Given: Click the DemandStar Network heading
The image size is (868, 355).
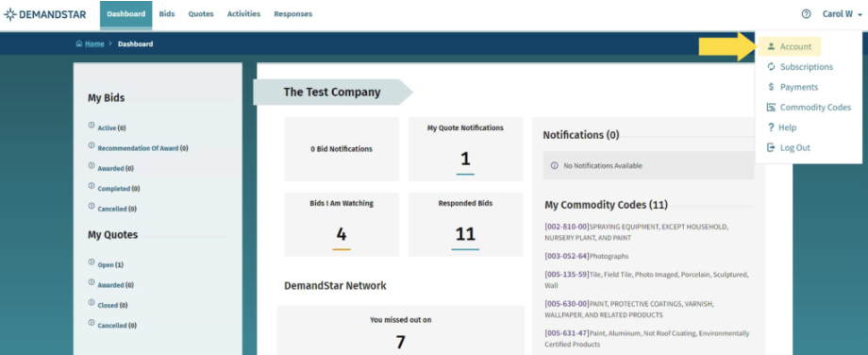Looking at the screenshot, I should [335, 286].
